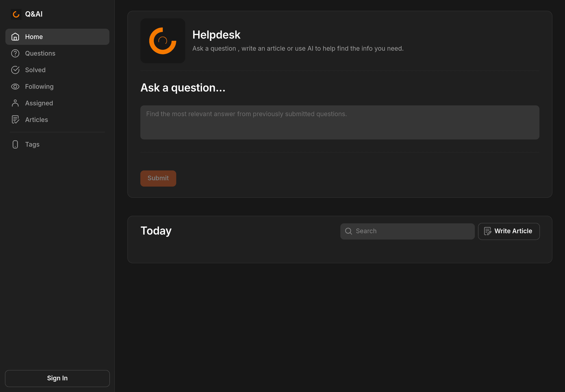
Task: Navigate to Solved questions
Action: tap(35, 70)
